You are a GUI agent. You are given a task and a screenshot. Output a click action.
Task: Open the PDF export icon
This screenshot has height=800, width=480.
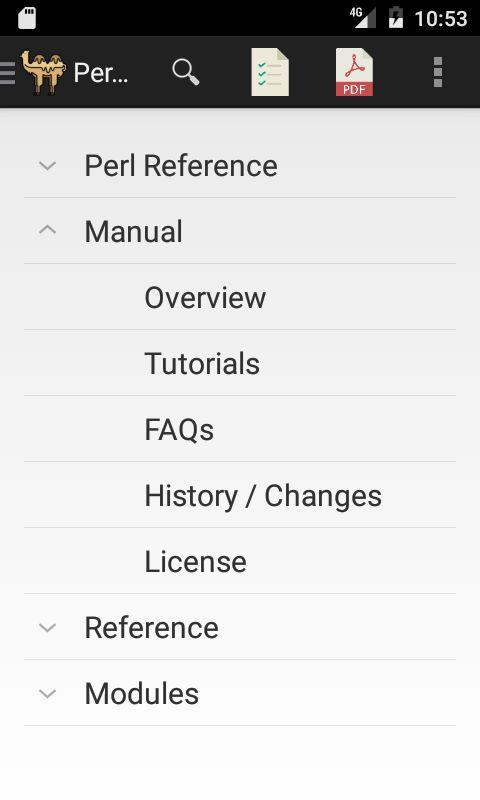[x=354, y=72]
